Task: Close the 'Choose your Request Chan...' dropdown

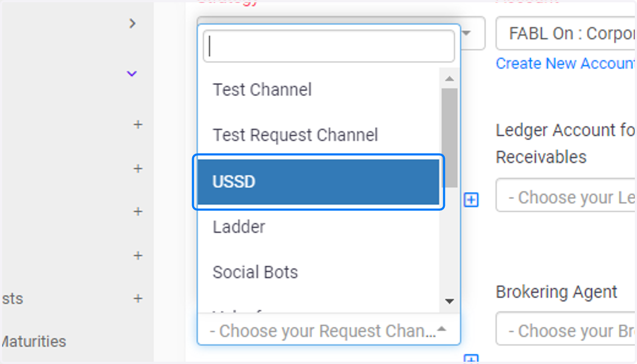Action: pyautogui.click(x=329, y=331)
